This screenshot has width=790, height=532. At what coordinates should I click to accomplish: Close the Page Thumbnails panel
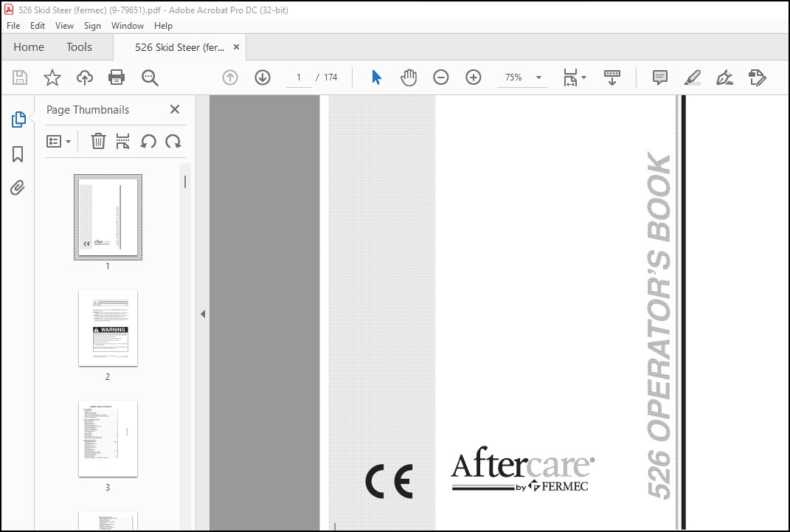[x=175, y=109]
